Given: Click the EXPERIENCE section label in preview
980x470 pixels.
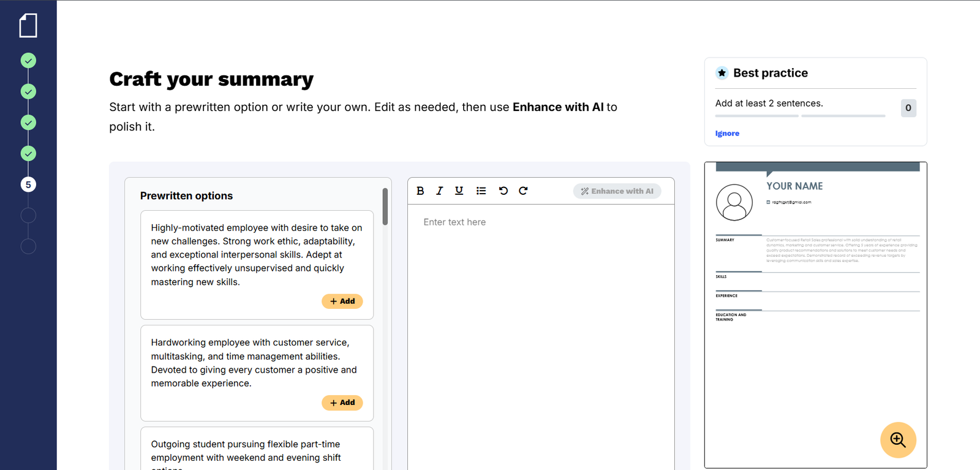Looking at the screenshot, I should coord(726,296).
